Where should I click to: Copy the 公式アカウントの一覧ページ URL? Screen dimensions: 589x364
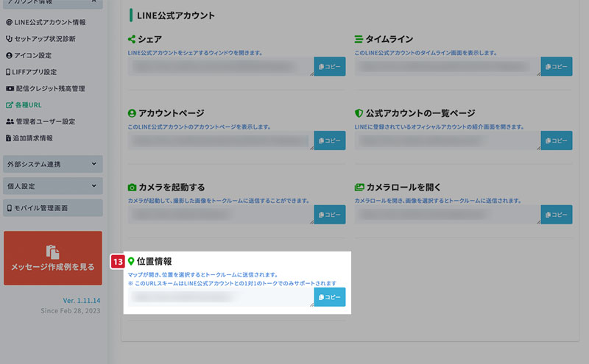(557, 140)
